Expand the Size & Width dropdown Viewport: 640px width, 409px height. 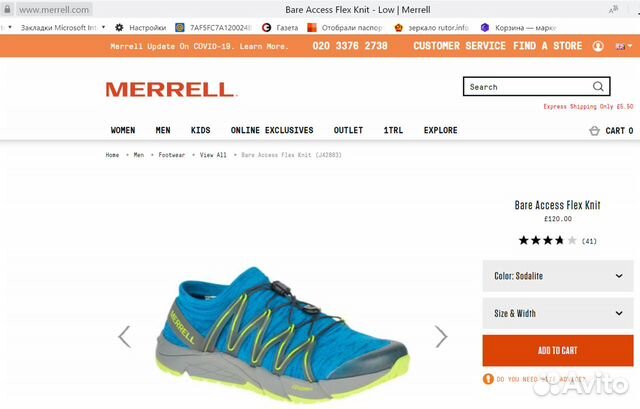pos(558,313)
